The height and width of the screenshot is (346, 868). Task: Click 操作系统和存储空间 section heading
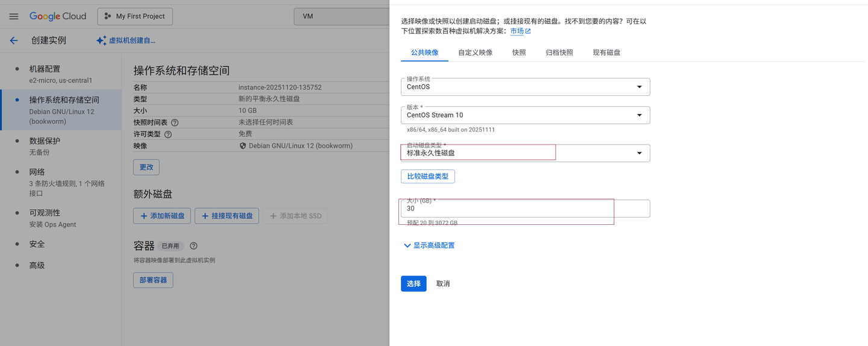point(181,71)
